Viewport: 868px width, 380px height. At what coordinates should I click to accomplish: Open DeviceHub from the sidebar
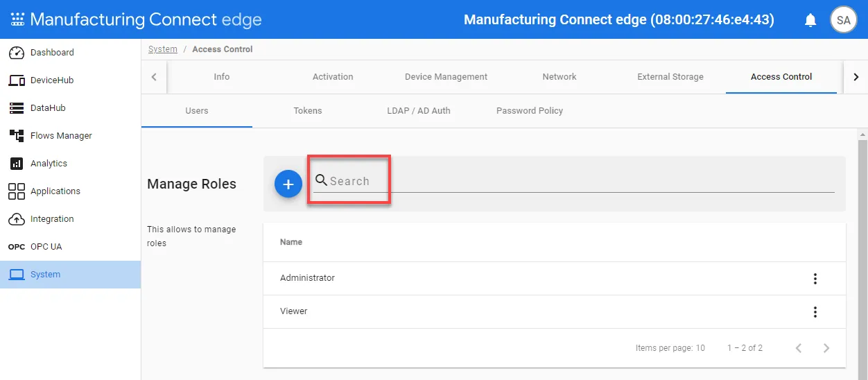(x=70, y=80)
